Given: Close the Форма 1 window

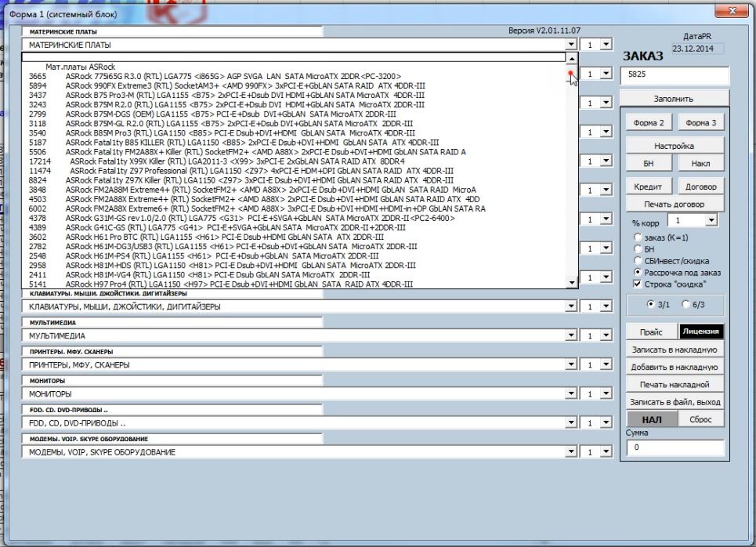Looking at the screenshot, I should click(732, 11).
